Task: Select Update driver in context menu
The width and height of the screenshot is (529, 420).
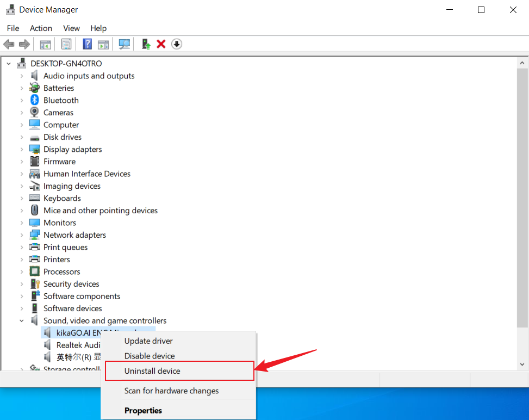Action: (148, 341)
